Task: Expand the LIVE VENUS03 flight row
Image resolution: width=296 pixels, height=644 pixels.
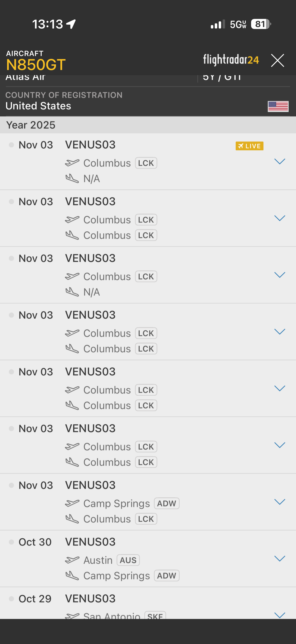Action: coord(280,162)
